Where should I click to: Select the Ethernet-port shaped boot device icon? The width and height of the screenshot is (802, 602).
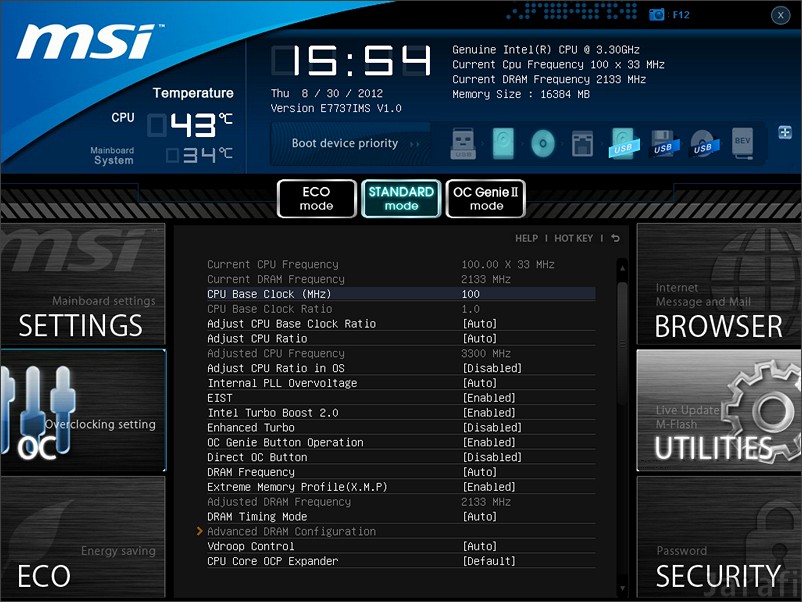[583, 144]
